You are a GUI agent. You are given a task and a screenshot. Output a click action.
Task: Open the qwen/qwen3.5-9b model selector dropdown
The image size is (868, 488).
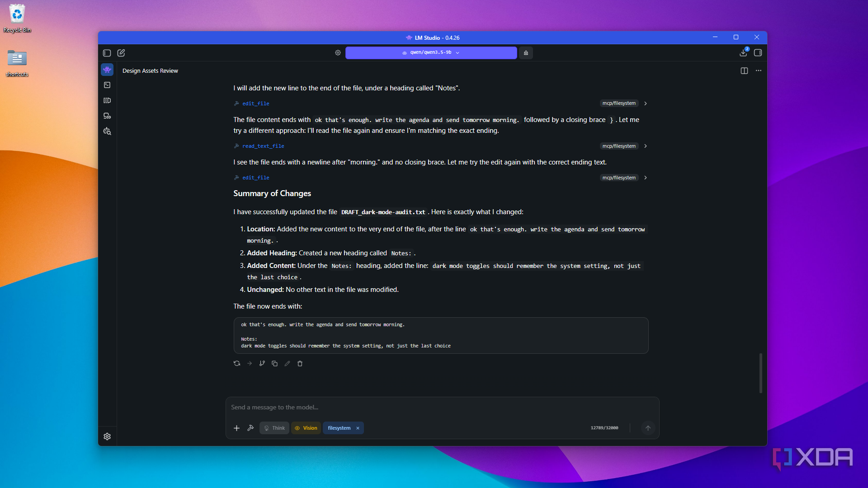click(x=431, y=53)
